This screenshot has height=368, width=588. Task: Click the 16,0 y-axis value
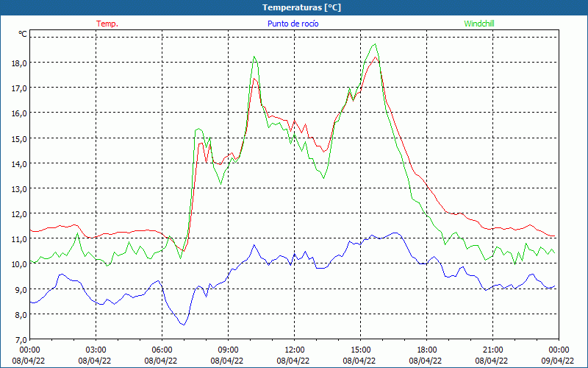[19, 113]
